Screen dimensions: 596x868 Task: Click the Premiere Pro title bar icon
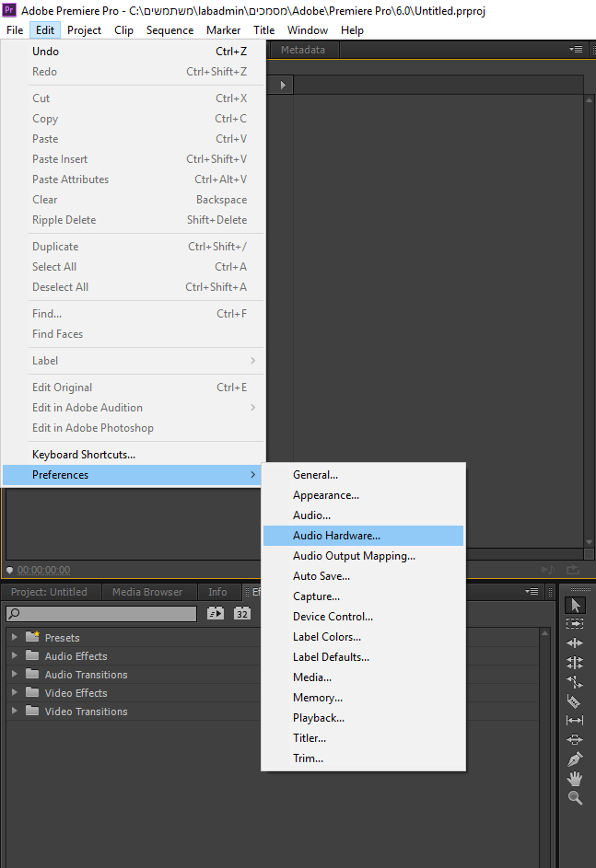[9, 10]
